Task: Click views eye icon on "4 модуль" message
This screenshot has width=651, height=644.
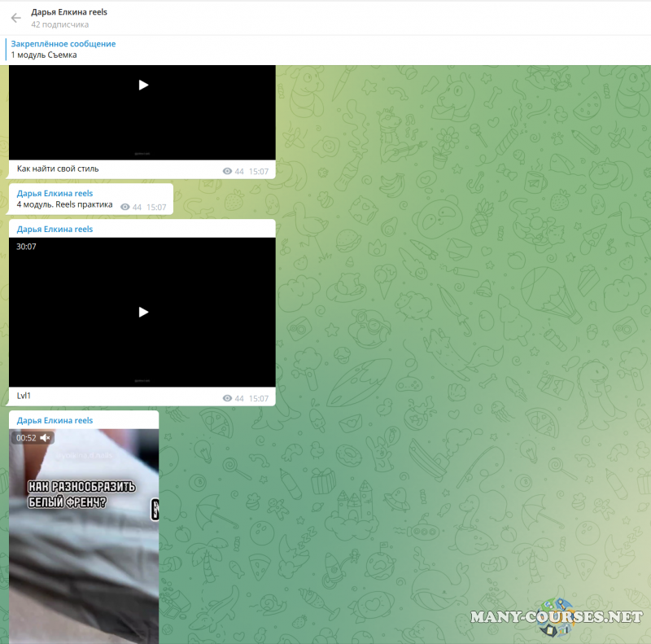Action: [x=125, y=208]
